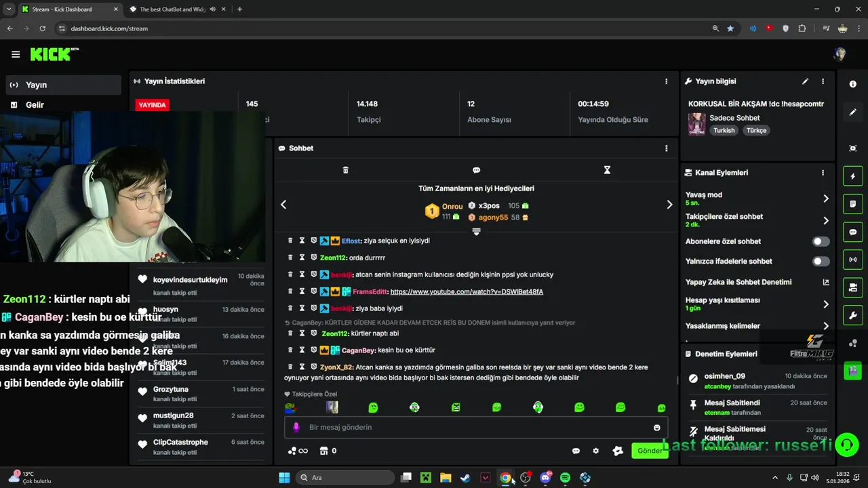The image size is (868, 488).
Task: Open the emoji picker in message box
Action: click(656, 428)
